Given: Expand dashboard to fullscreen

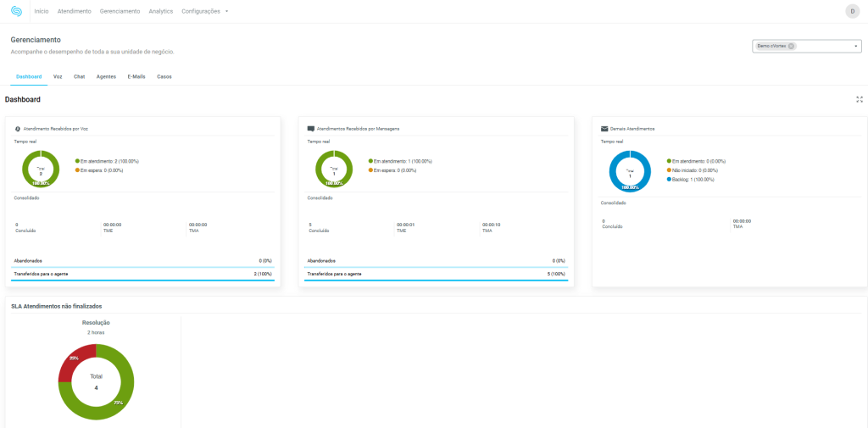Looking at the screenshot, I should tap(860, 99).
